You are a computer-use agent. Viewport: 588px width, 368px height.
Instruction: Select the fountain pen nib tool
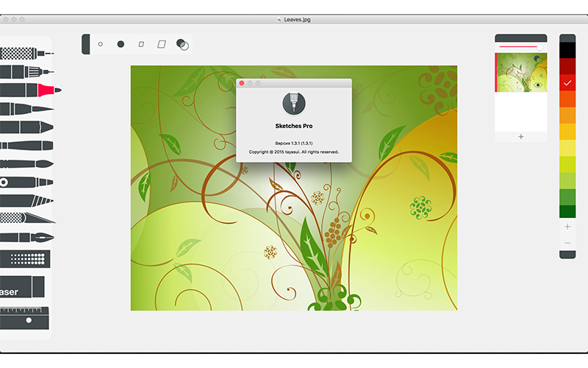27,237
